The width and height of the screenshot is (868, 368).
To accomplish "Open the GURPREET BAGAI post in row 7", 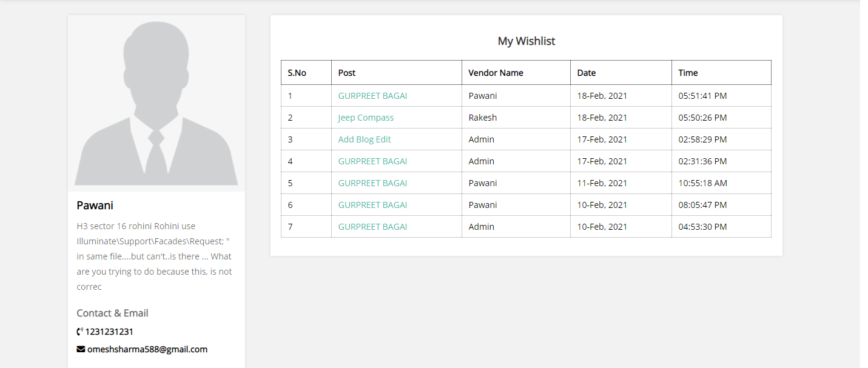I will [x=372, y=227].
